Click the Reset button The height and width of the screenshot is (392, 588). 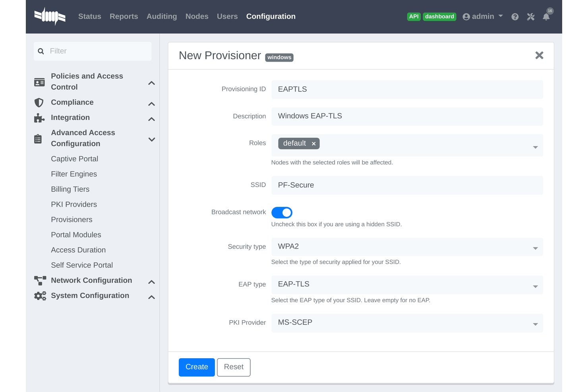(234, 367)
